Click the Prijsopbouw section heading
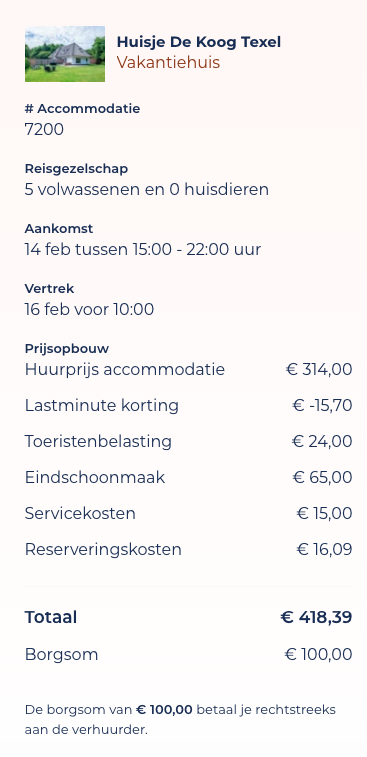Screen dimensions: 367x757 tap(67, 348)
